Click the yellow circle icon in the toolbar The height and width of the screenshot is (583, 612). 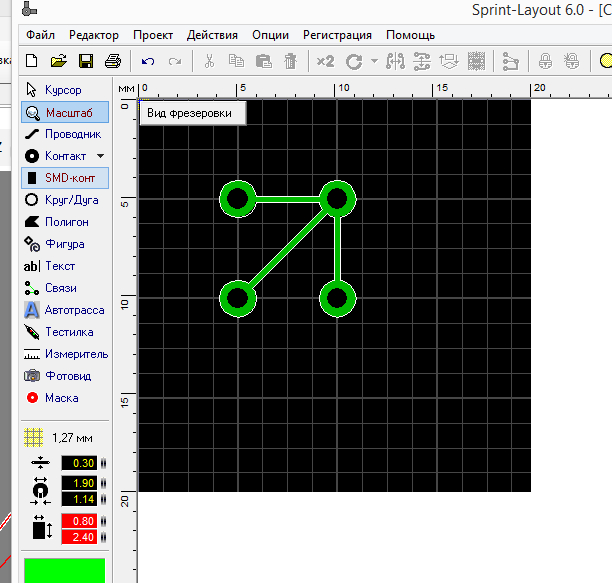pos(606,61)
